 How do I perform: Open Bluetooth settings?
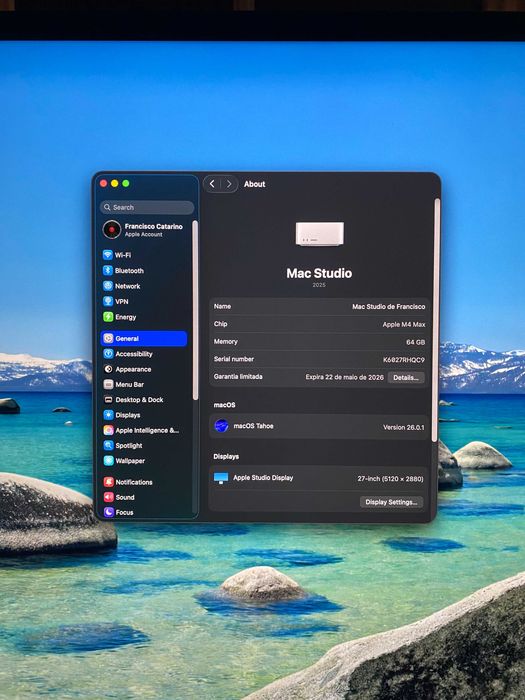tap(123, 271)
